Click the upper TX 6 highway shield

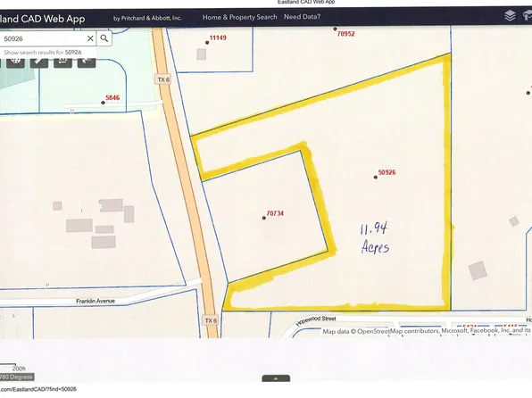click(163, 79)
